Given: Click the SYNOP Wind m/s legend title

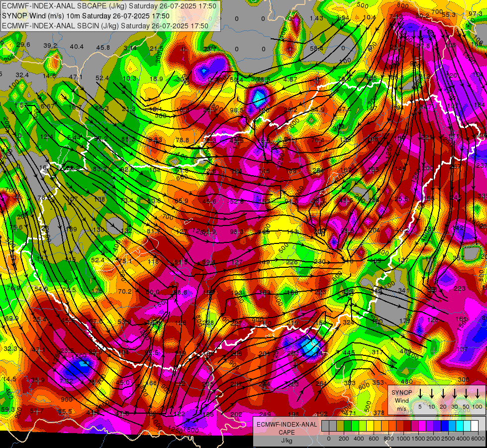Looking at the screenshot, I should pos(401,401).
